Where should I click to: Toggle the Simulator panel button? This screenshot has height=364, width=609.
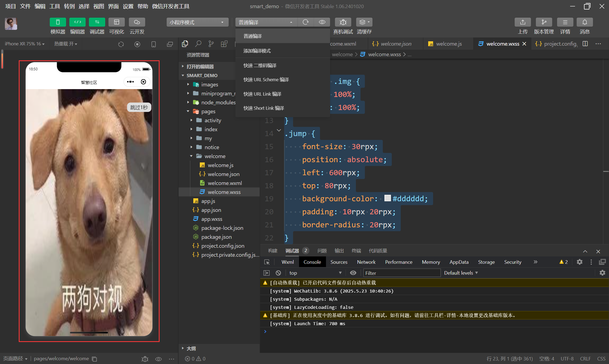pos(58,22)
